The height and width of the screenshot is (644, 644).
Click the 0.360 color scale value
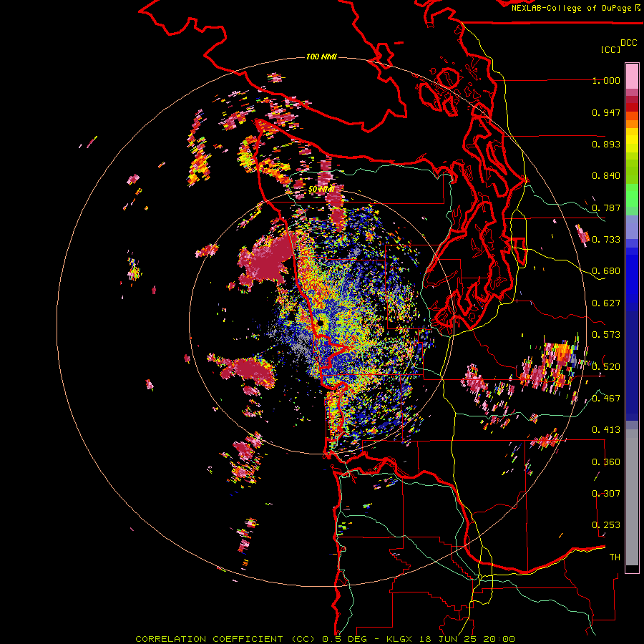[606, 462]
